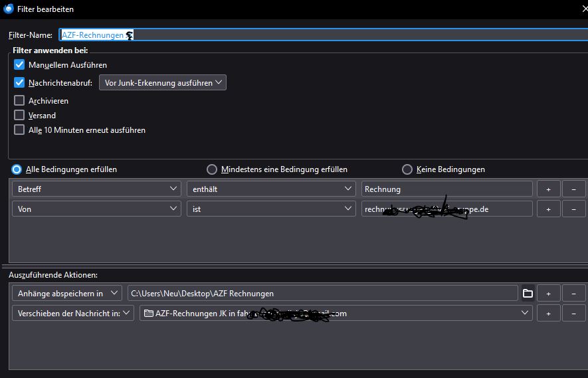Enable the Versand checkbox

(x=19, y=116)
